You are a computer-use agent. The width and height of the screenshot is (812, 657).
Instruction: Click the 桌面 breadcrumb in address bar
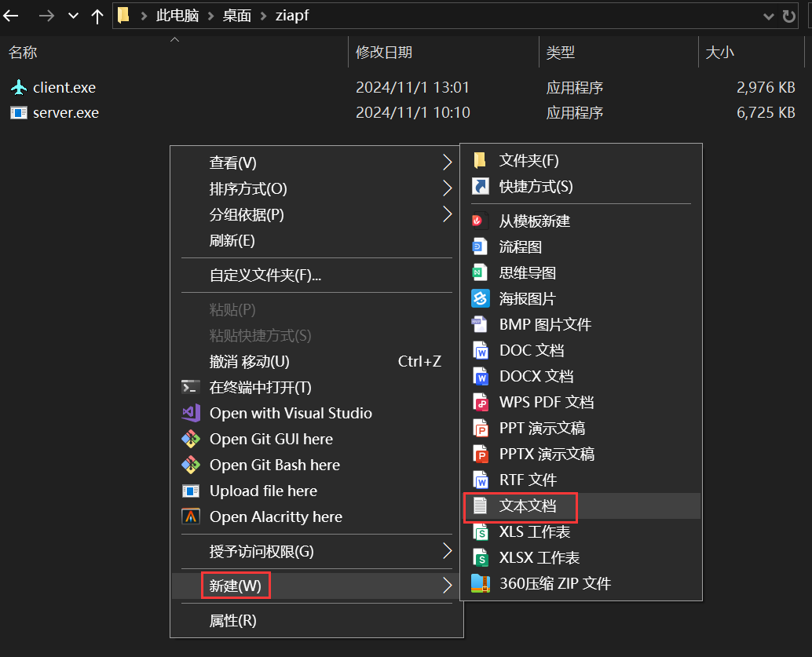237,16
